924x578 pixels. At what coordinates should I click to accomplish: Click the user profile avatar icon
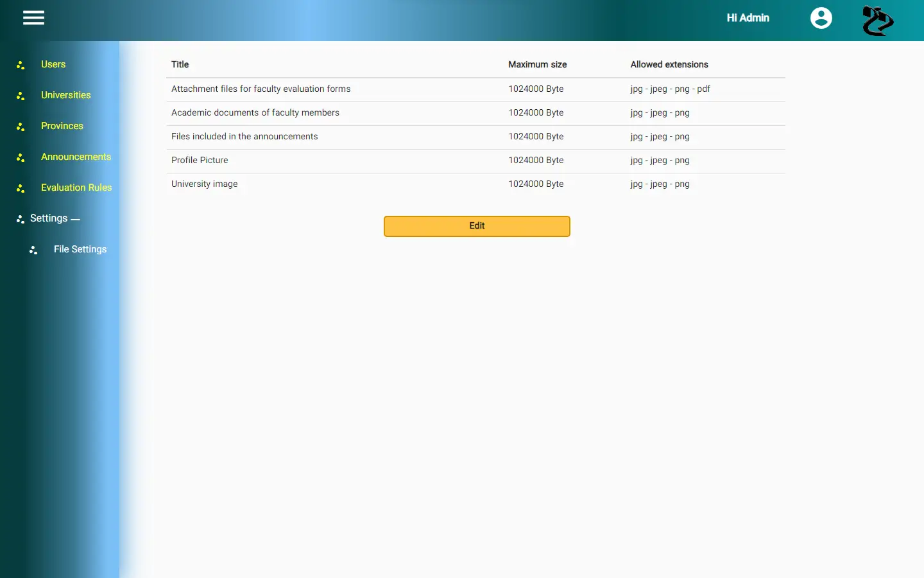pos(821,18)
